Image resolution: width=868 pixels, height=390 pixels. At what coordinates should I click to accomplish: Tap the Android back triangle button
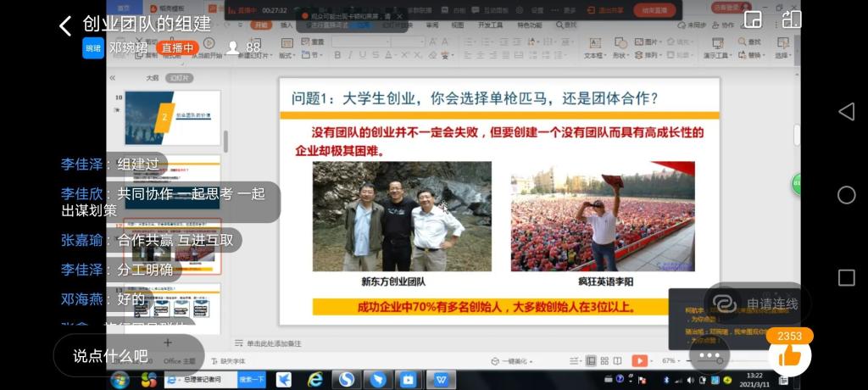[x=847, y=111]
